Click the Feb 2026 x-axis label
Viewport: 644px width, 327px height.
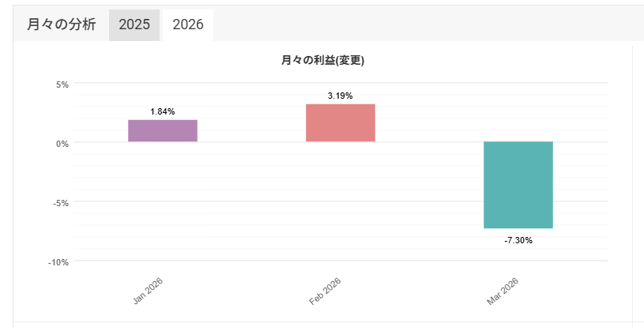[326, 291]
